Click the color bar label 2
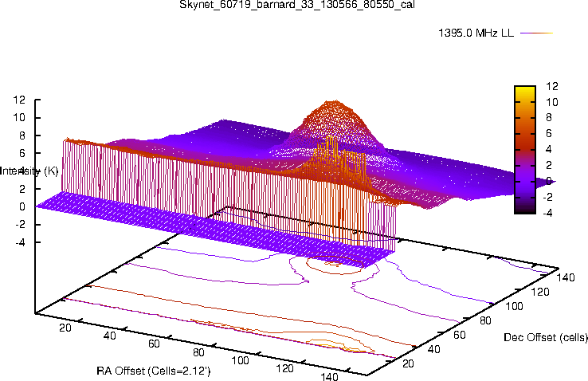The height and width of the screenshot is (381, 588). click(x=549, y=165)
